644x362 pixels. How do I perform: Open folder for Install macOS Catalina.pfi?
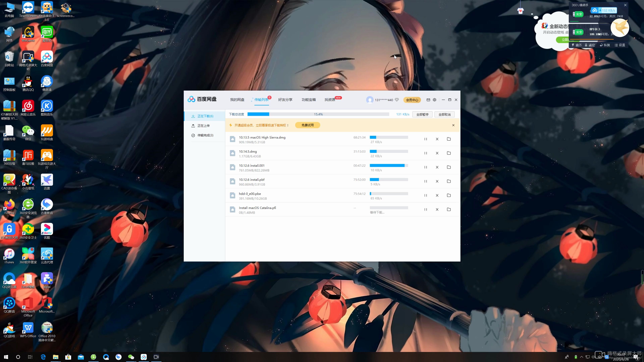pos(449,210)
